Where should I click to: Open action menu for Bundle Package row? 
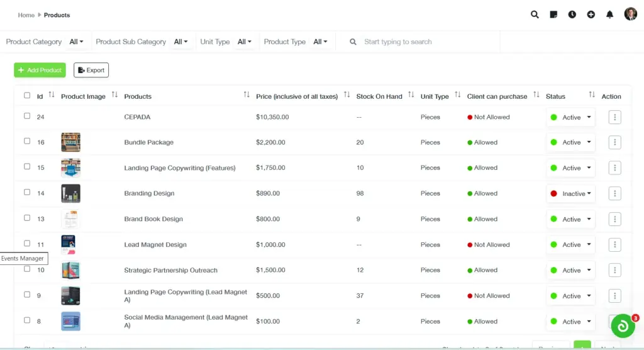614,142
